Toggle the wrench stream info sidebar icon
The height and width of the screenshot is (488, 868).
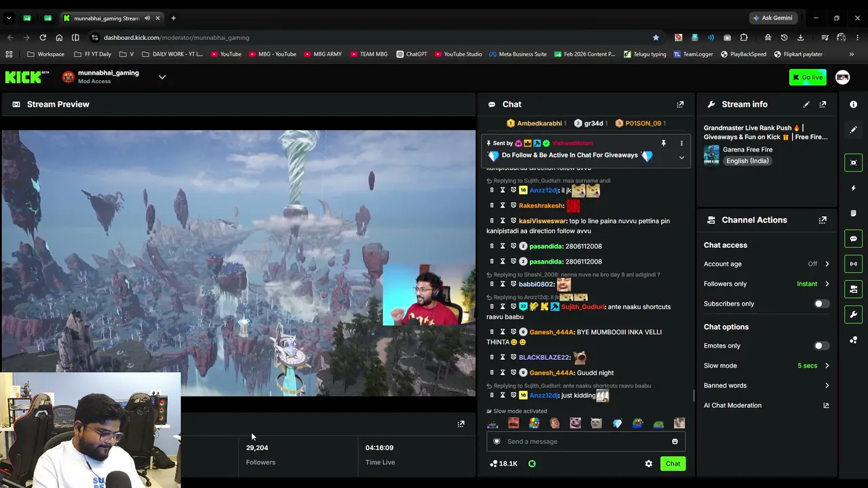854,314
